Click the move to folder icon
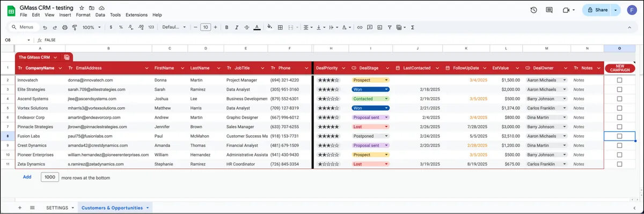This screenshot has height=214, width=644. pos(92,8)
